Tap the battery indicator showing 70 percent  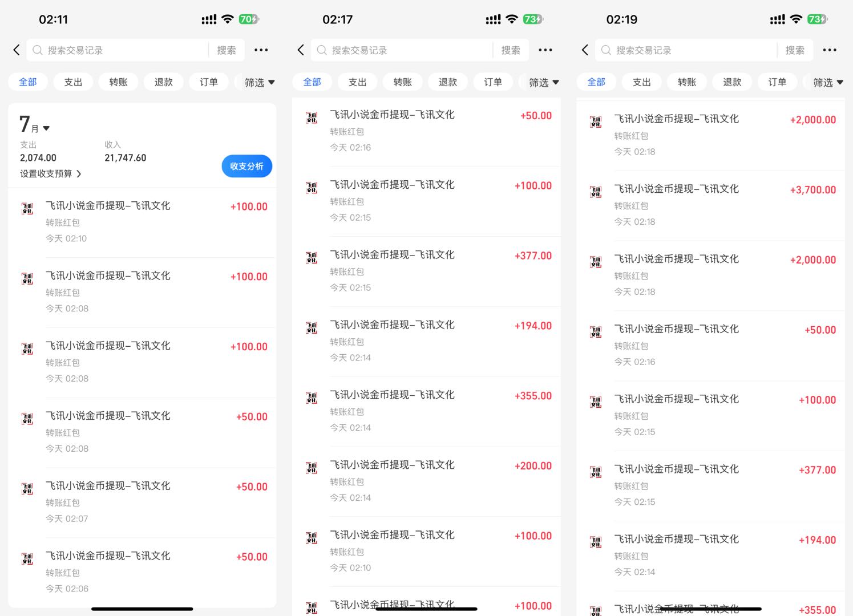249,19
